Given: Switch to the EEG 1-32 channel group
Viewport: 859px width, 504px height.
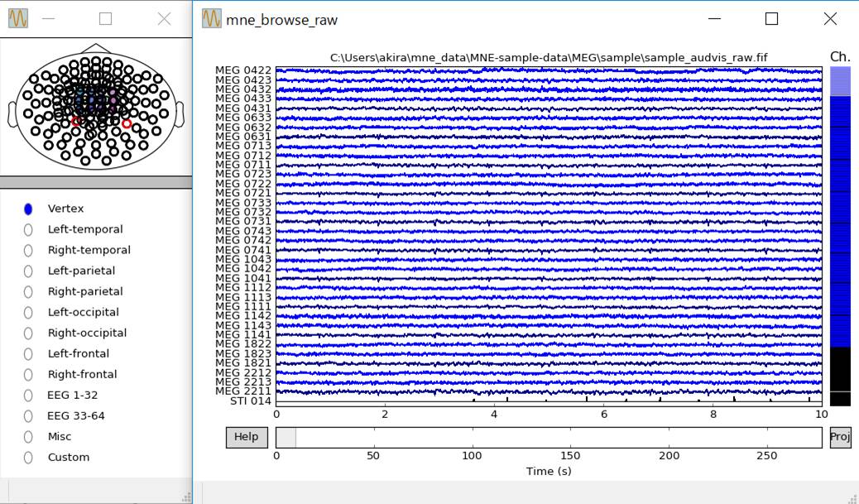Looking at the screenshot, I should click(x=28, y=396).
